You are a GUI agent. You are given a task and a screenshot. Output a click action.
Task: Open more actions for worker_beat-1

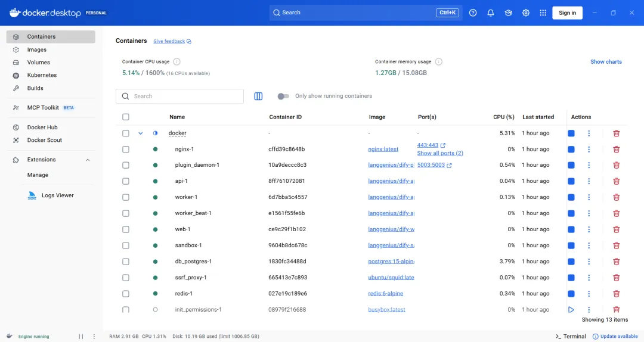pos(589,213)
